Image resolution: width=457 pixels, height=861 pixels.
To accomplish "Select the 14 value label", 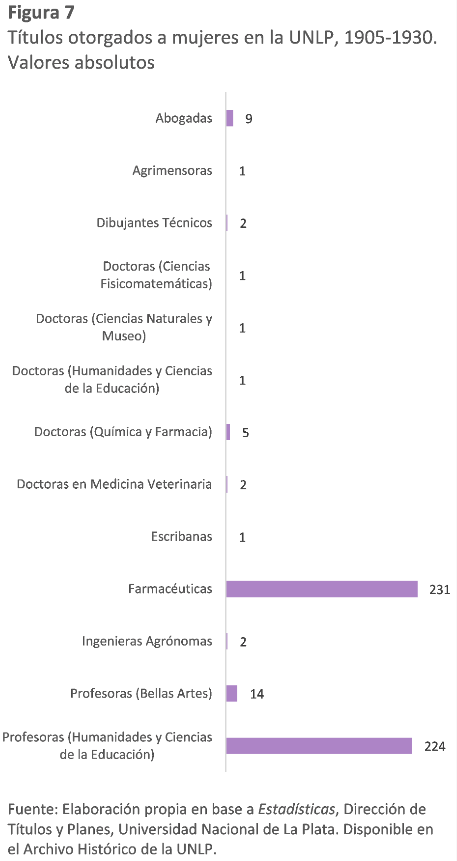I will coord(257,694).
